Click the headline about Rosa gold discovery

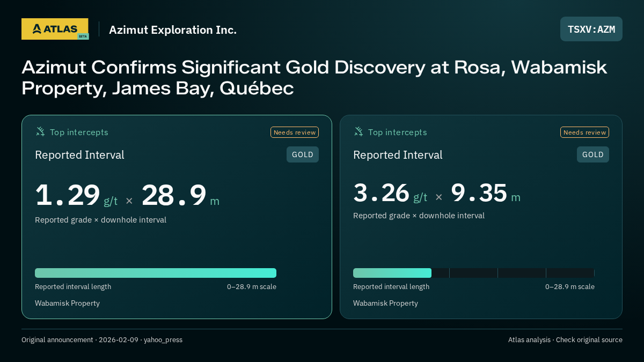[314, 77]
